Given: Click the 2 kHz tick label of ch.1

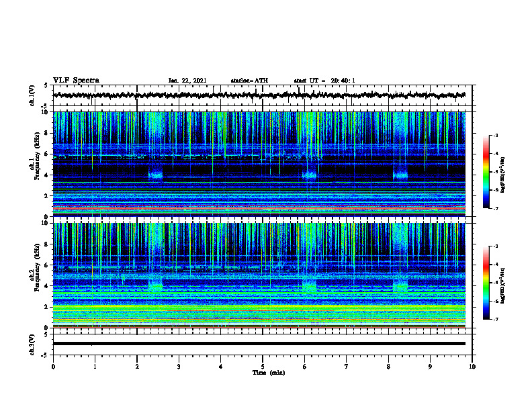Looking at the screenshot, I should tap(47, 196).
